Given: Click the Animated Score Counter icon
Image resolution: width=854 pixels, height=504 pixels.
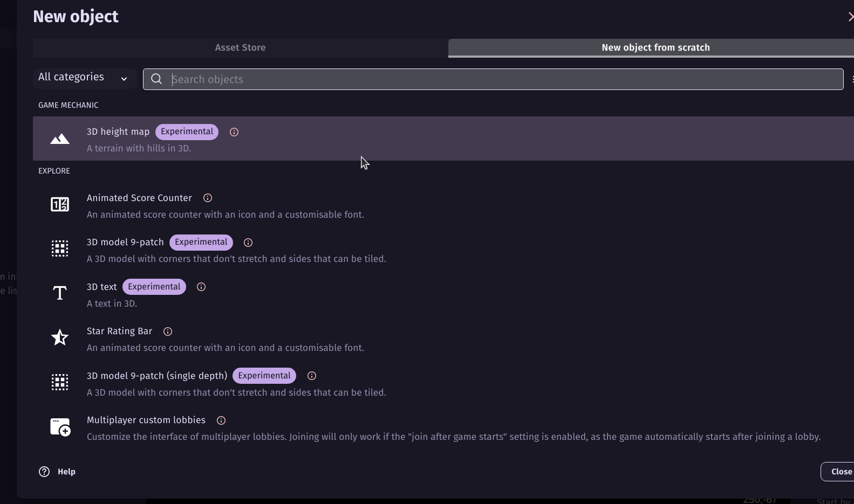Looking at the screenshot, I should 60,204.
